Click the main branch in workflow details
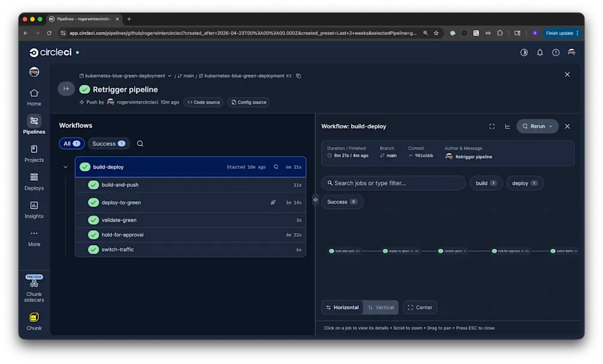 click(x=388, y=156)
